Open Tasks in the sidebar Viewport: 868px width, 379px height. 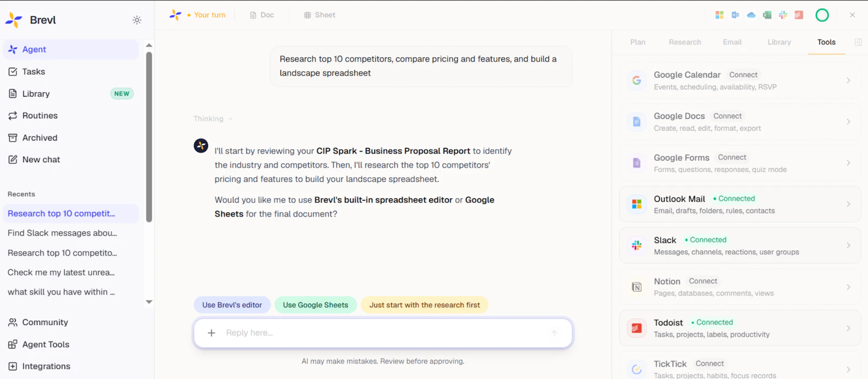71,72
